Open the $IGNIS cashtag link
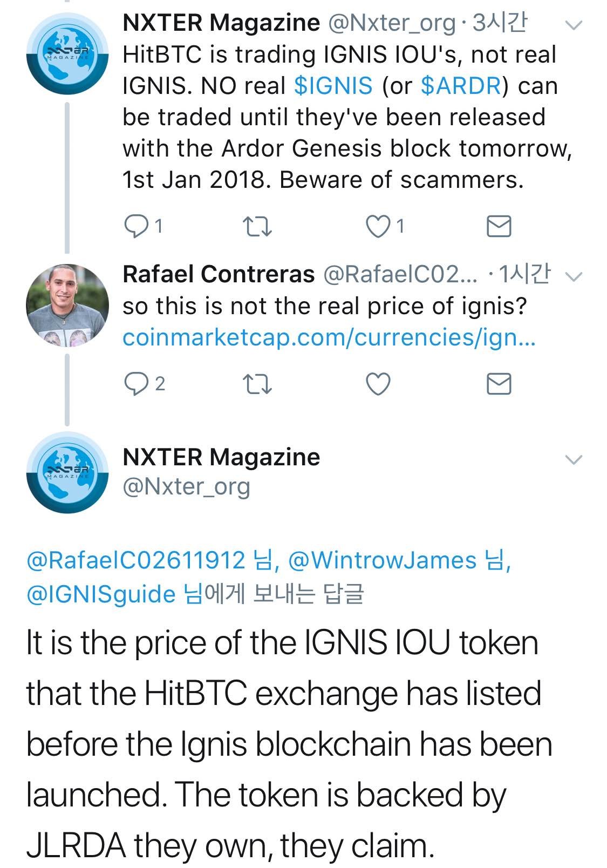 333,86
